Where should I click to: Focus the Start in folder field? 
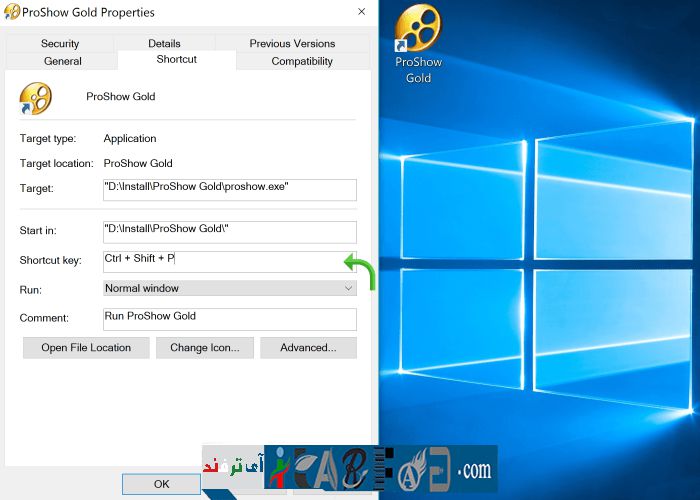click(229, 231)
